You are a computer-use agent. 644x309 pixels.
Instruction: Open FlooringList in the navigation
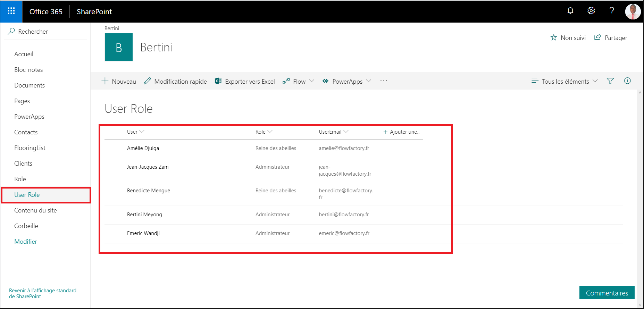click(30, 148)
